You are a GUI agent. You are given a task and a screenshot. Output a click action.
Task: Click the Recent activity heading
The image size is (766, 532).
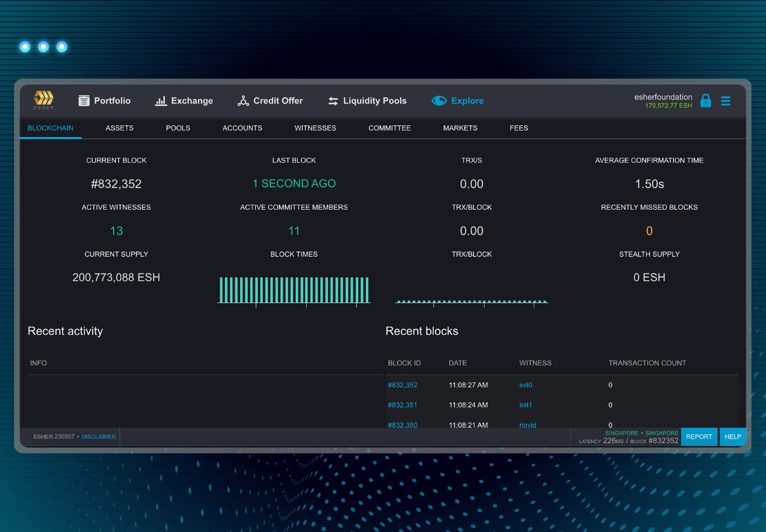[x=66, y=331]
